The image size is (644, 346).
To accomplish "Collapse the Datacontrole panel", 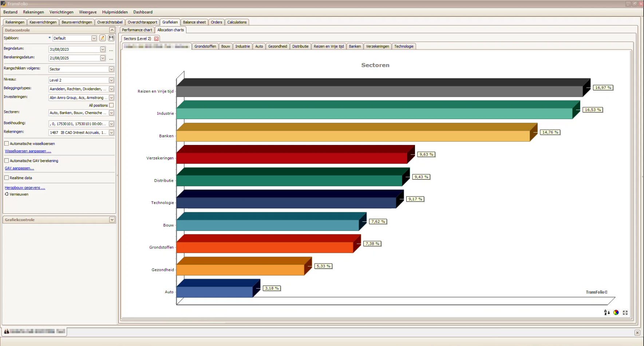I will click(112, 30).
